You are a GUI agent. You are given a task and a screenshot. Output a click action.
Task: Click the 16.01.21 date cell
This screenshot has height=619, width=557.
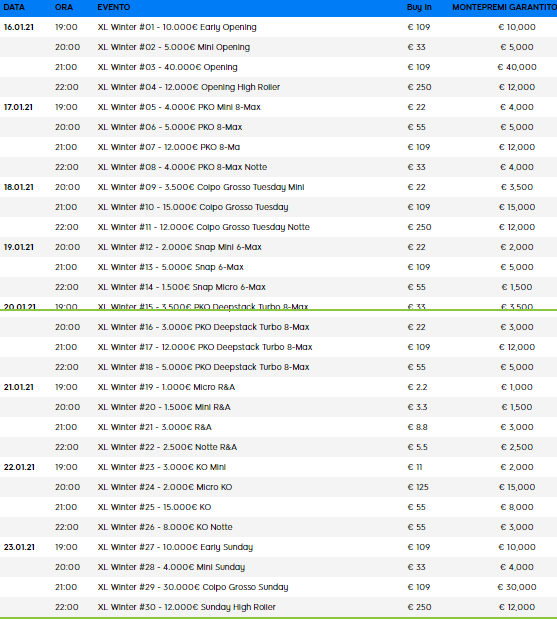click(19, 27)
